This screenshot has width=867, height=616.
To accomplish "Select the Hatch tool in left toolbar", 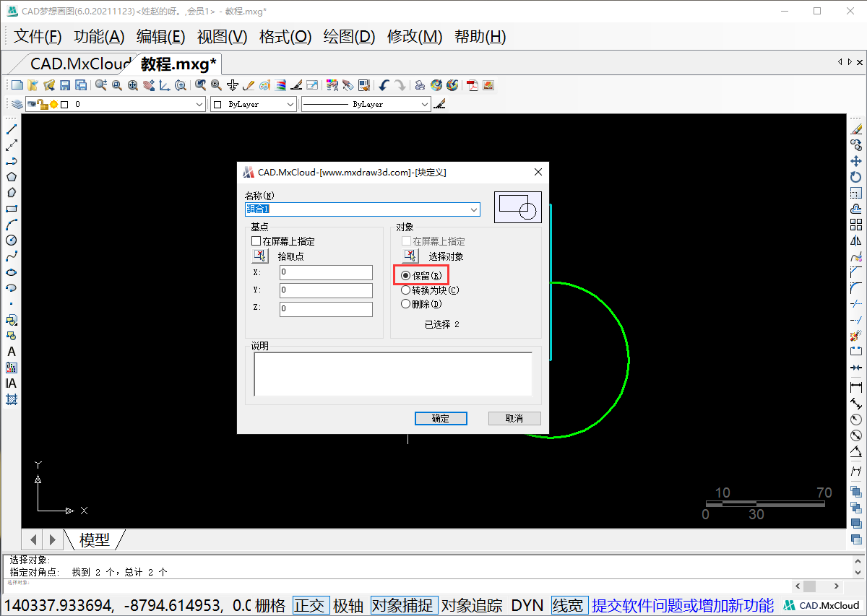I will [12, 399].
